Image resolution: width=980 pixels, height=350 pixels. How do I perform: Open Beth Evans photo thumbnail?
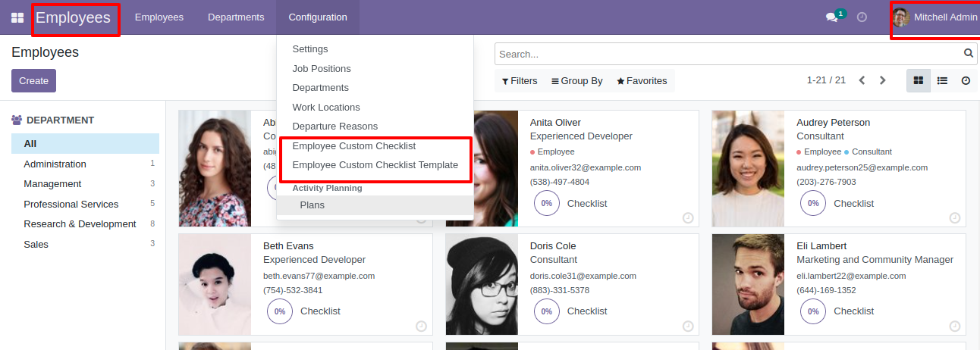click(x=215, y=285)
